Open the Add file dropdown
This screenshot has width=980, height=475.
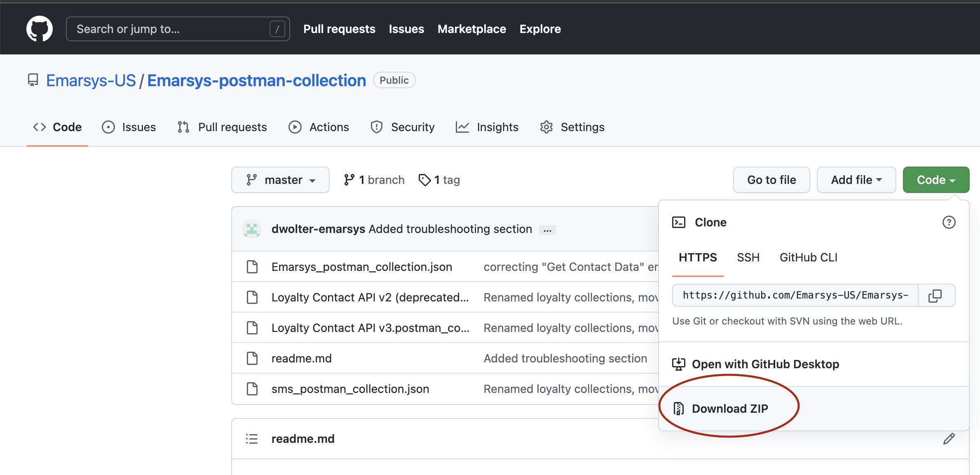pos(856,180)
